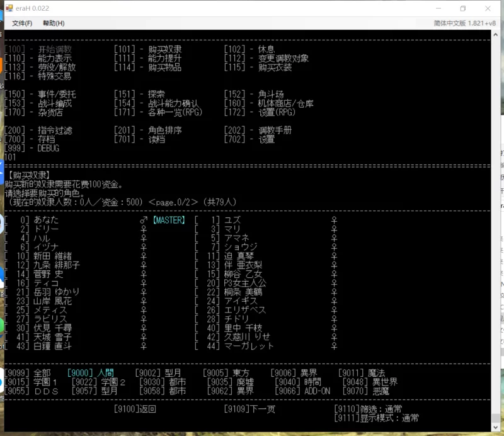Open [201] 角色排序

tap(148, 130)
